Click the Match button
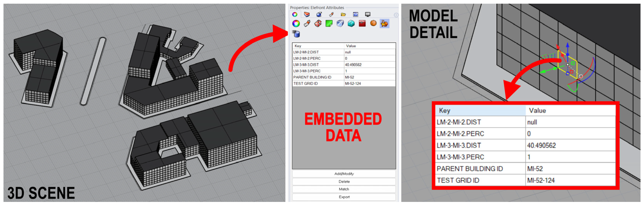 click(x=344, y=189)
